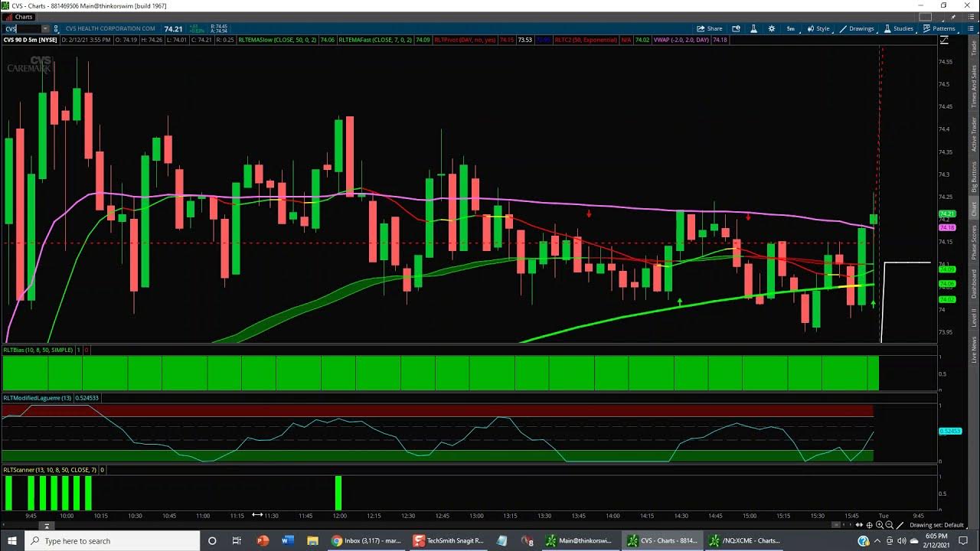Select the Charts tab
Screen dimensions: 980x551
coord(20,17)
